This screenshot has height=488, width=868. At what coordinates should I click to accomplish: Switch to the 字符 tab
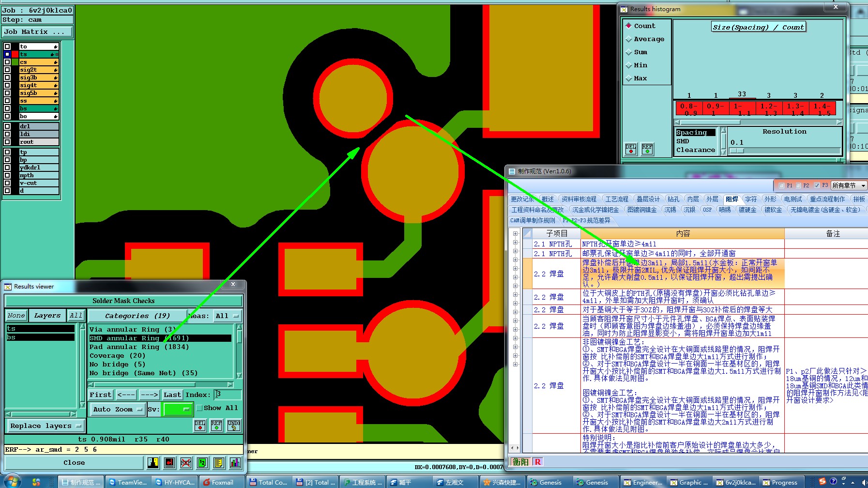tap(751, 199)
